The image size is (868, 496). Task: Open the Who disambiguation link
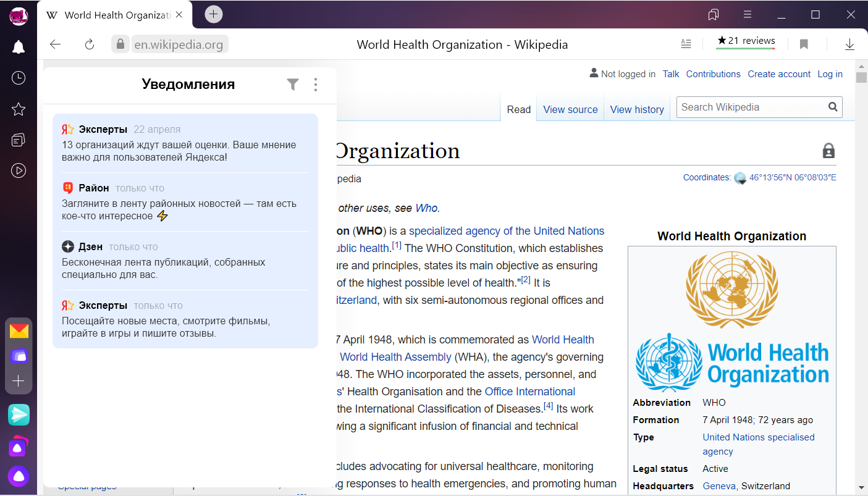[426, 208]
